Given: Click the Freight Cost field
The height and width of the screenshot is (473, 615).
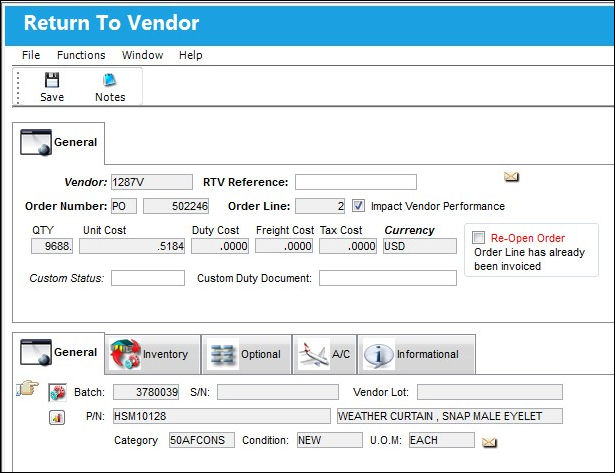Looking at the screenshot, I should click(284, 246).
